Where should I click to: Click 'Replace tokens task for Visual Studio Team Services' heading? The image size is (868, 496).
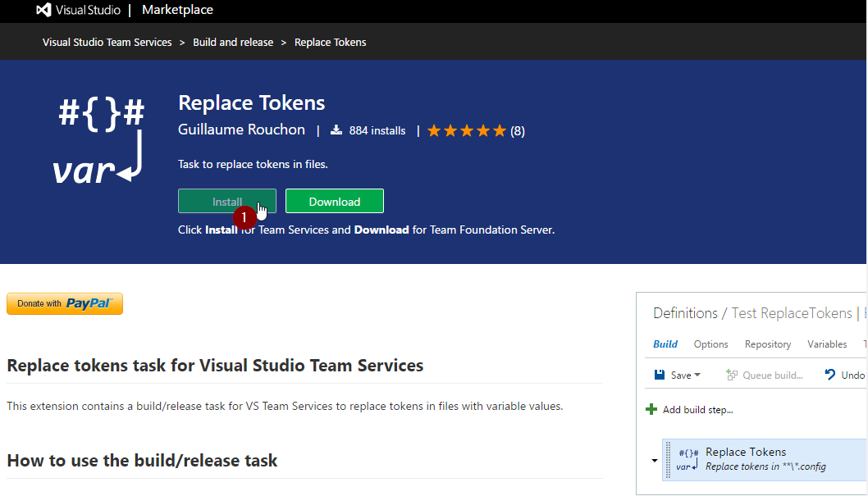(215, 366)
